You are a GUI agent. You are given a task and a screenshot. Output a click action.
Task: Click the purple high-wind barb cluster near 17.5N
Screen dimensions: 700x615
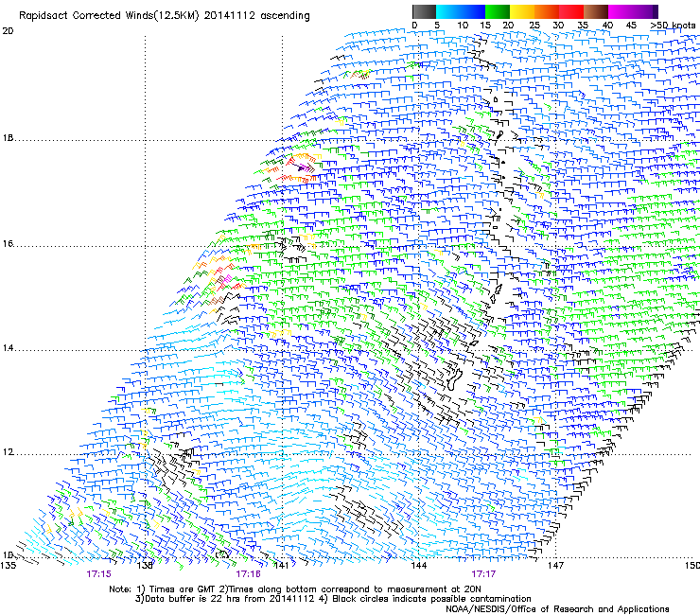[306, 168]
